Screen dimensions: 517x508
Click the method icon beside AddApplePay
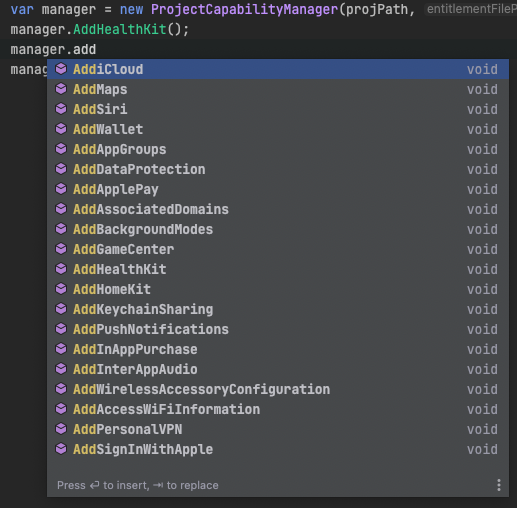point(61,189)
